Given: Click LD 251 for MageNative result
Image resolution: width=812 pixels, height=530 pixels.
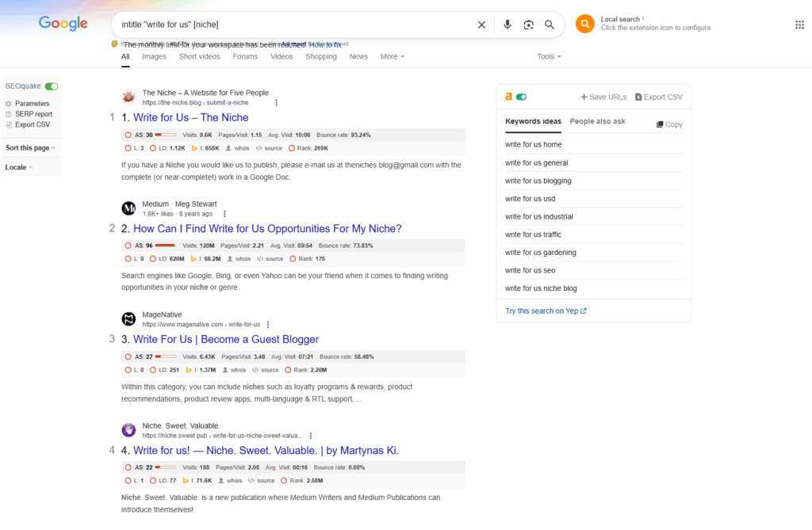Looking at the screenshot, I should pos(165,370).
